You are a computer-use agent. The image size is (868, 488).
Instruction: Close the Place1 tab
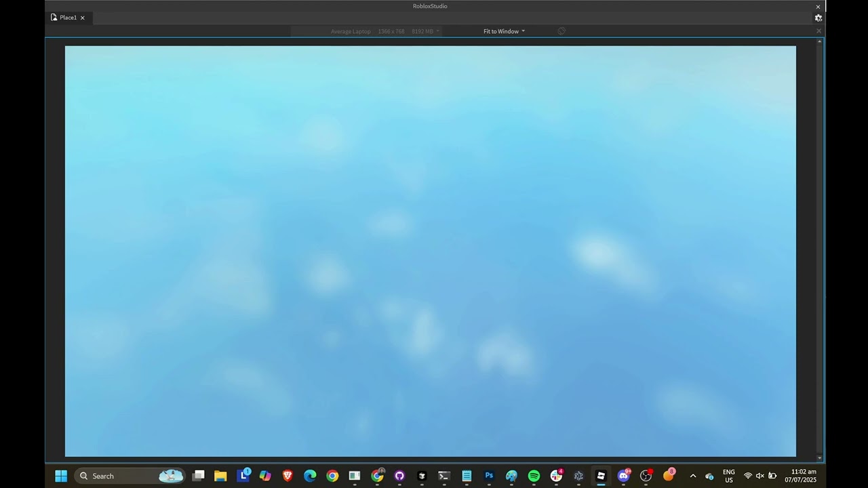(83, 18)
